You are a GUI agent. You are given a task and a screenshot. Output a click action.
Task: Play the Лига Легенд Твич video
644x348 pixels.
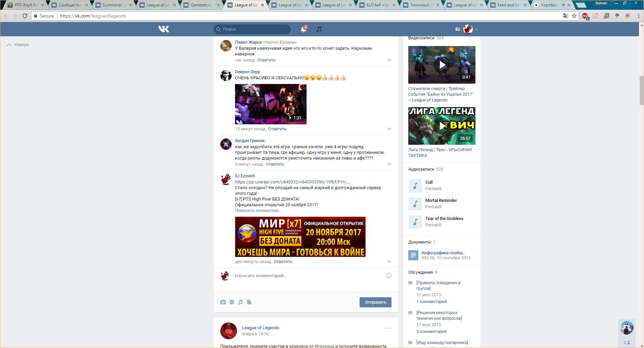442,126
